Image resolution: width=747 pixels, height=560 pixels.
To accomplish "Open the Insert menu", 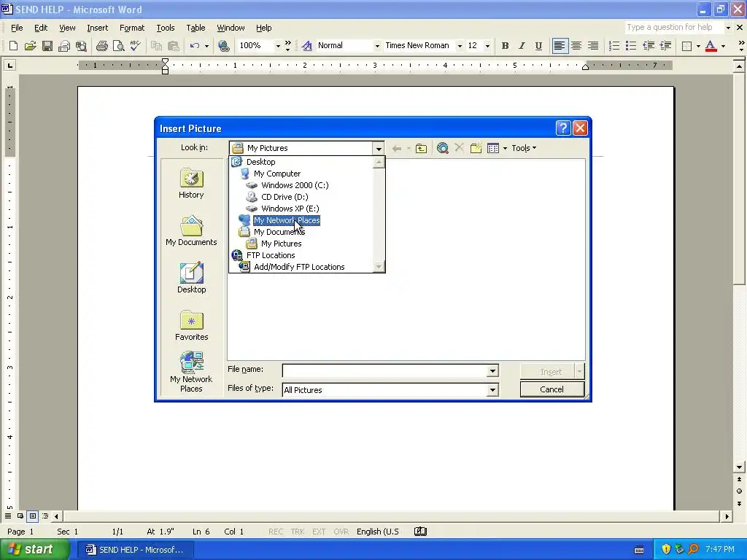I will pyautogui.click(x=97, y=28).
